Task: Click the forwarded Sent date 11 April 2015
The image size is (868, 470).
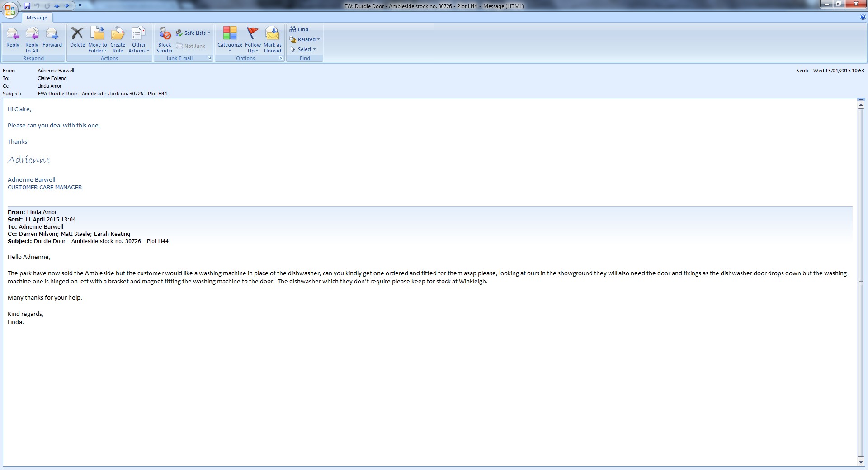Action: click(x=50, y=219)
